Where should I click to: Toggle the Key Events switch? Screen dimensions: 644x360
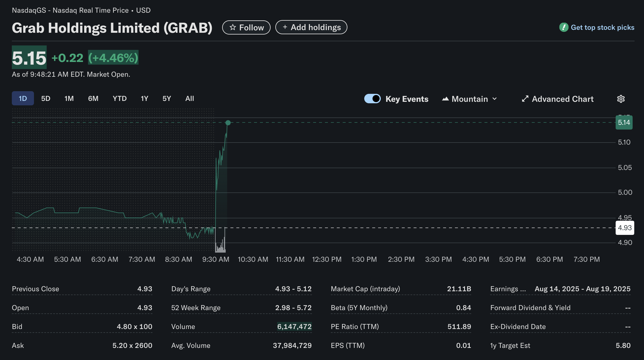[x=372, y=99]
